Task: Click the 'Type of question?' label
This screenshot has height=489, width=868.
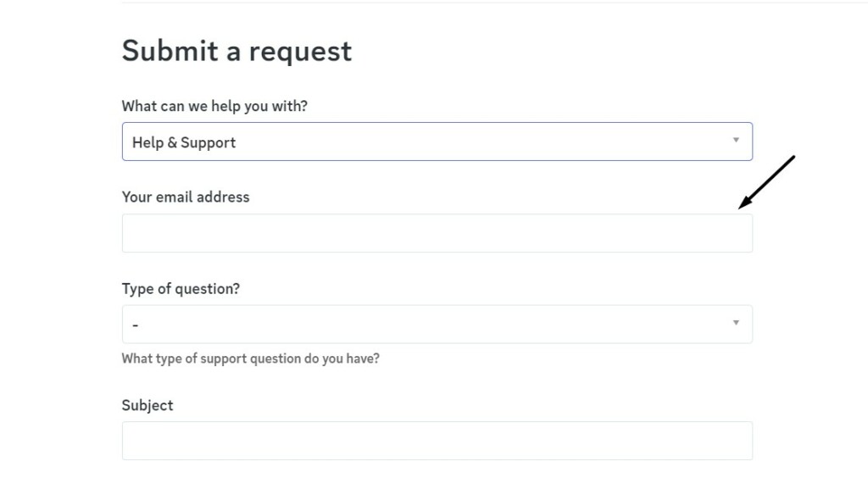Action: click(181, 289)
